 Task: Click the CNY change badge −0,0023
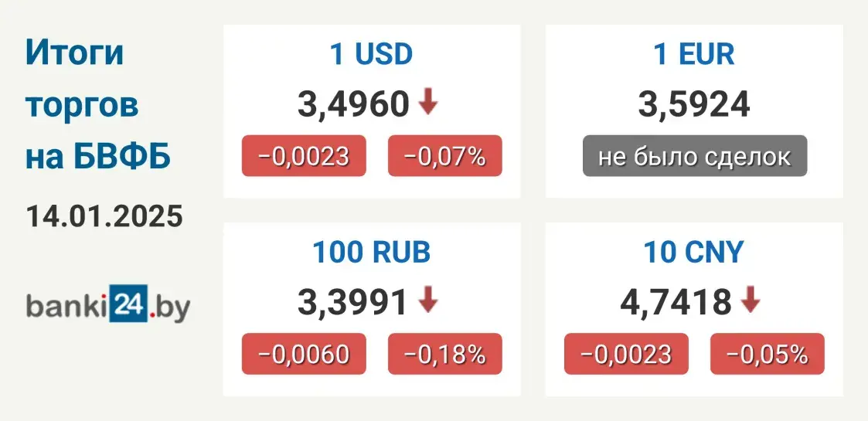click(626, 354)
